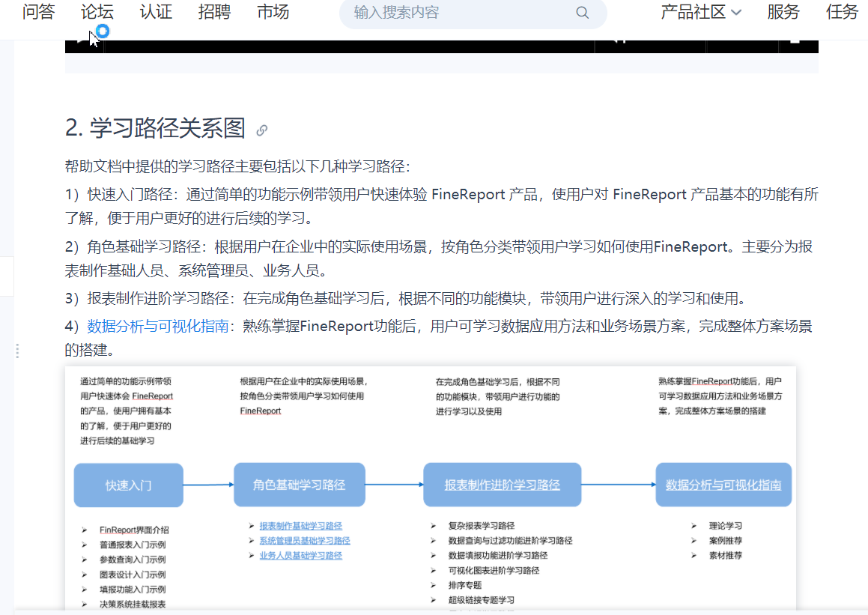
Task: Click text 数据查询与过滤功能进阶学习路径
Action: (x=510, y=541)
